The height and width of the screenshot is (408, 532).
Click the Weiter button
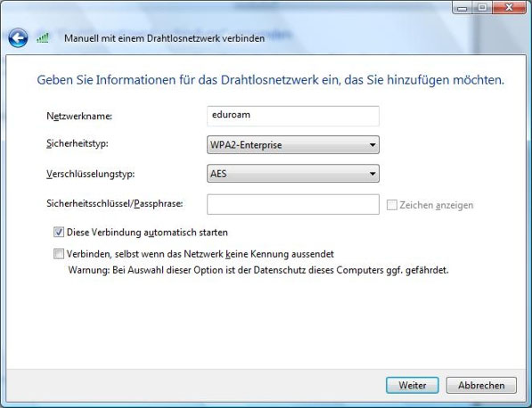(413, 385)
